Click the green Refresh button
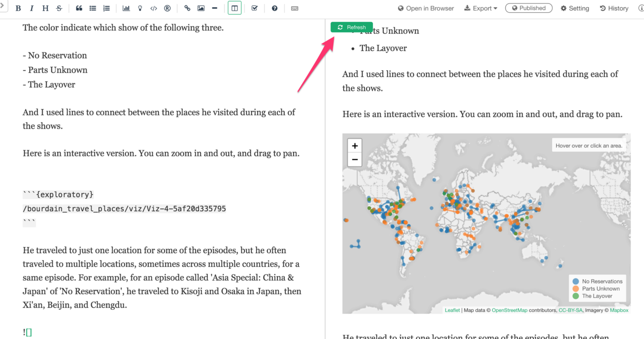Image resolution: width=644 pixels, height=339 pixels. coord(352,27)
